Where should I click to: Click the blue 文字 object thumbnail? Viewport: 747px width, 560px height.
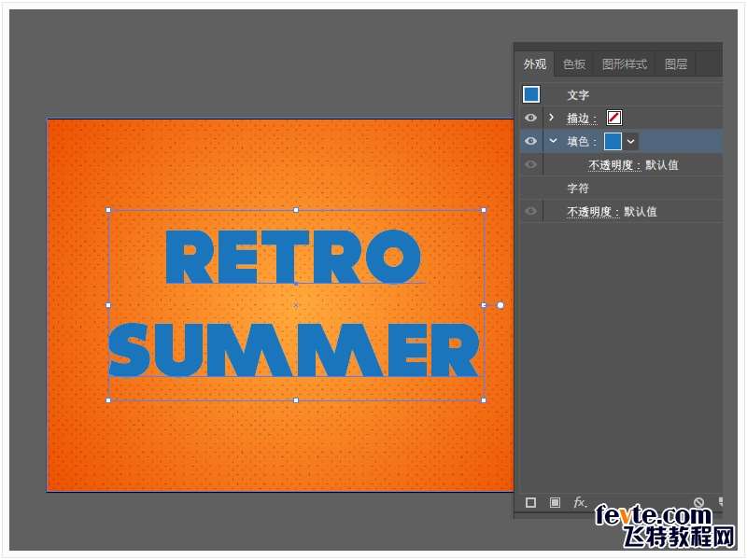[x=531, y=94]
